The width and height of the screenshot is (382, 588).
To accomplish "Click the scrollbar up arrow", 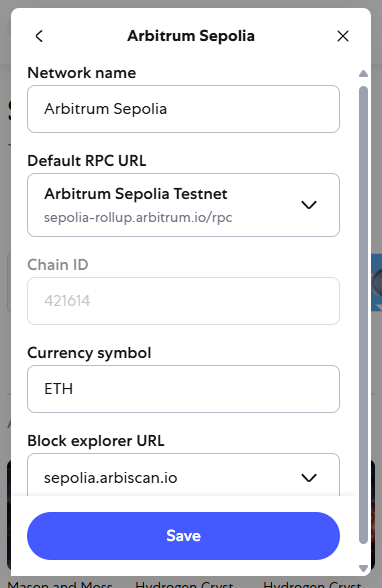I will pos(363,74).
